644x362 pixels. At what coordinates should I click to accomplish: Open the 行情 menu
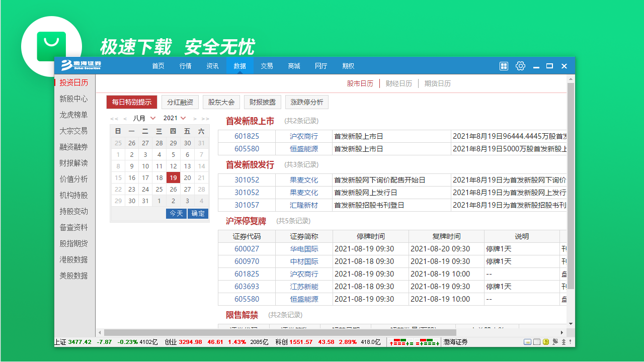click(185, 66)
